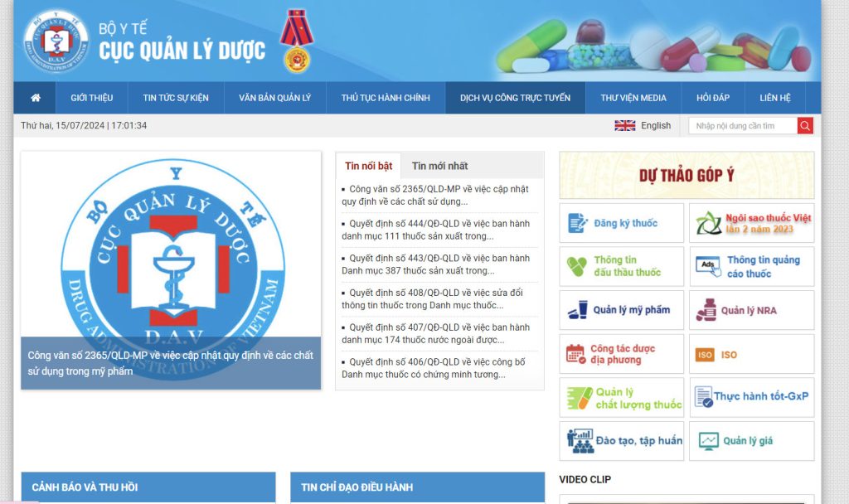
Task: Click the VIDEO CLIP heading
Action: (x=585, y=479)
